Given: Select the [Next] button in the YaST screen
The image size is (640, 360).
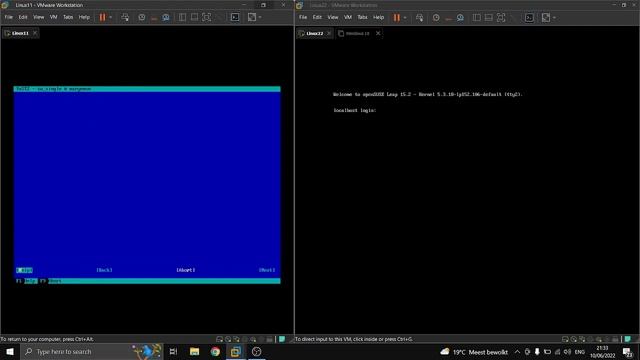Looking at the screenshot, I should pos(267,270).
